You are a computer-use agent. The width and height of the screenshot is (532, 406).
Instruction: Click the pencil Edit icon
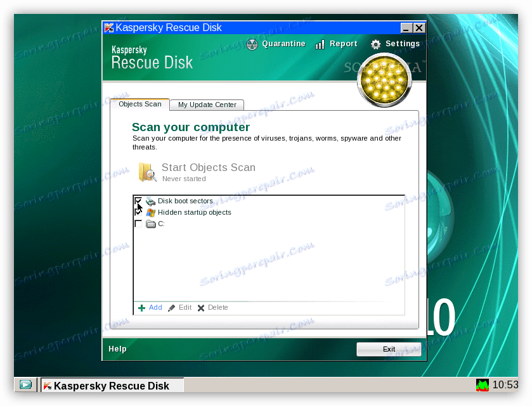pyautogui.click(x=172, y=308)
